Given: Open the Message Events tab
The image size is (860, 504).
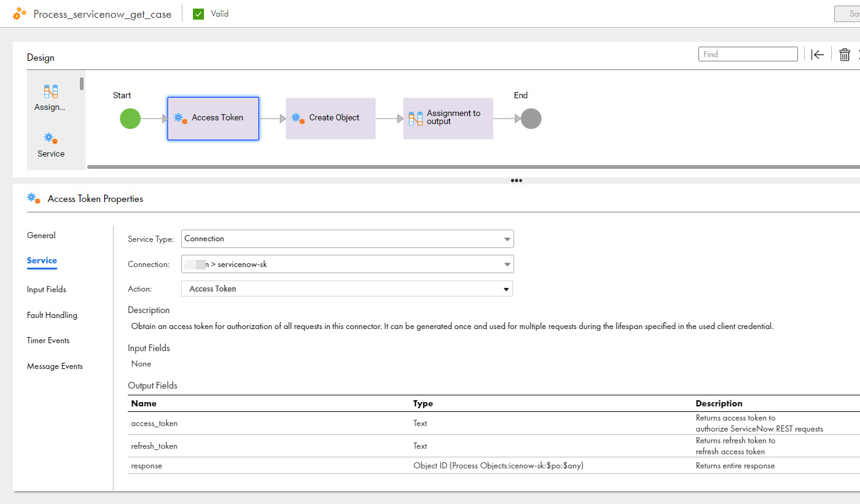Looking at the screenshot, I should coord(55,366).
